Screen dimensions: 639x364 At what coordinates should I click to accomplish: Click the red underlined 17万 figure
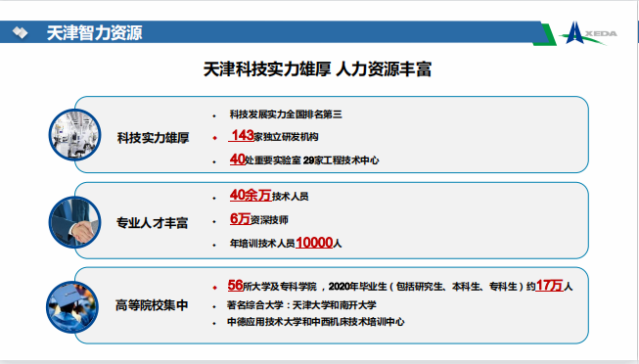click(549, 286)
